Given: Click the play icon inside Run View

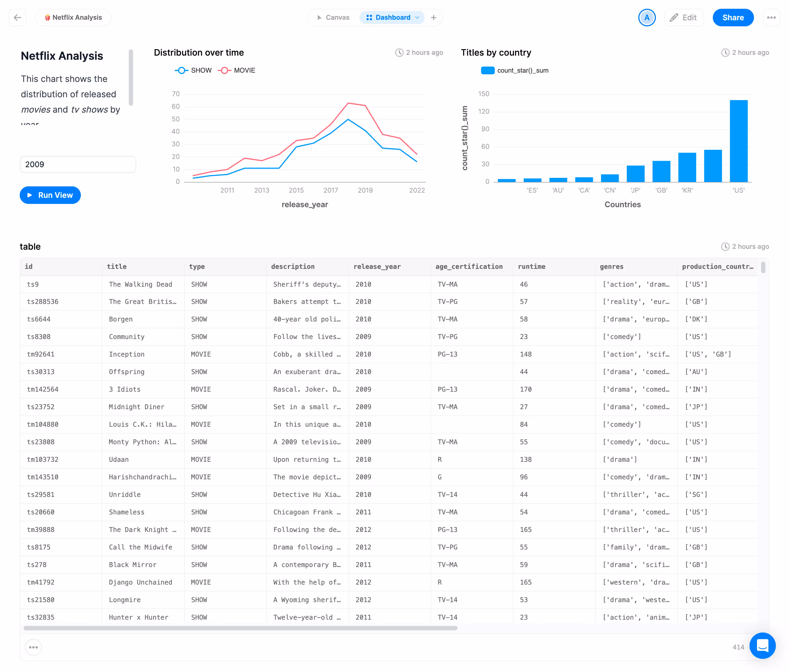Looking at the screenshot, I should click(30, 195).
